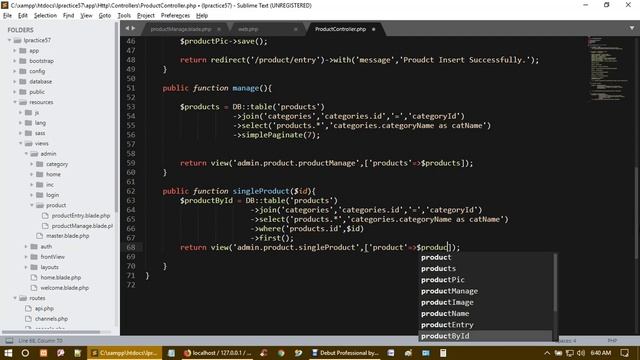Image resolution: width=640 pixels, height=360 pixels.
Task: Select the ProductController.php tab
Action: (340, 29)
